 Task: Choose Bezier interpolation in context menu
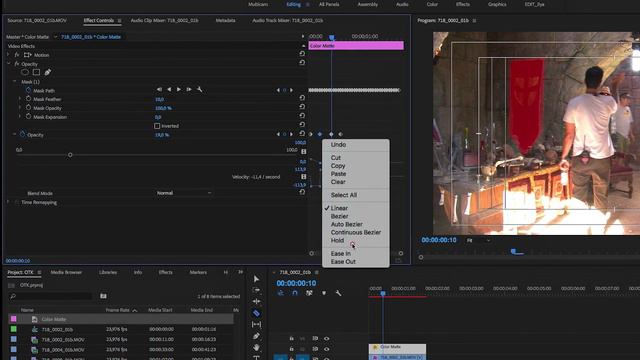pos(340,216)
